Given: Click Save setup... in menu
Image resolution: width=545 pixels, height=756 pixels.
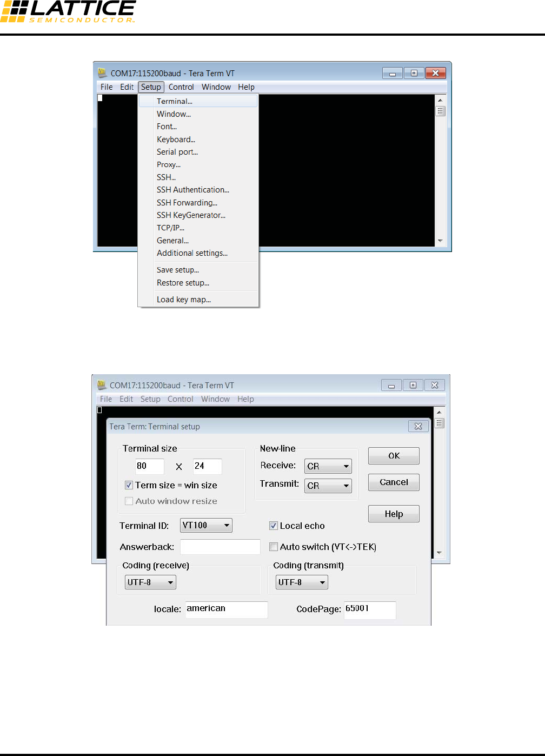Looking at the screenshot, I should [x=198, y=270].
